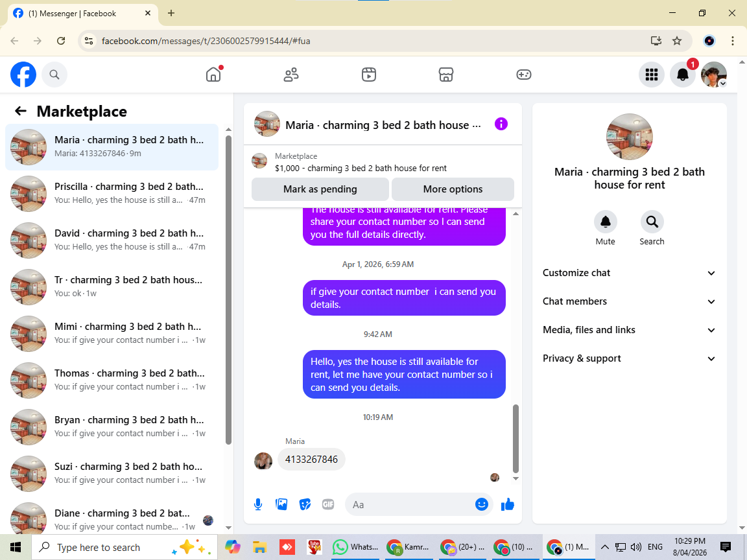Click the browser address bar URL
Image resolution: width=747 pixels, height=560 pixels.
point(206,41)
